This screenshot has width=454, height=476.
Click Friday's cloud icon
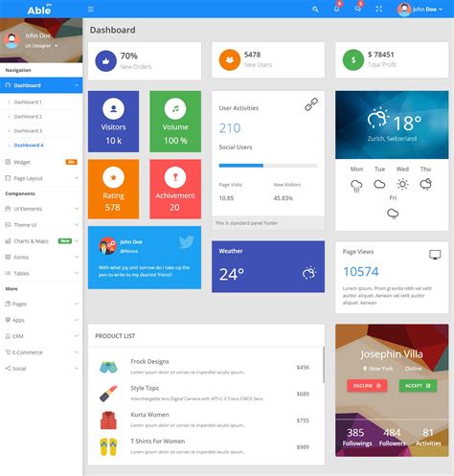click(x=393, y=214)
